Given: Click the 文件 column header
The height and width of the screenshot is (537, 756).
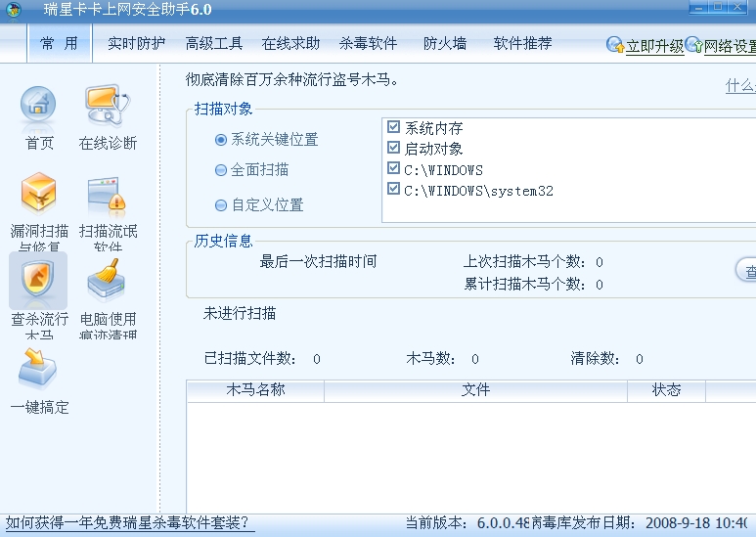Looking at the screenshot, I should tap(476, 390).
